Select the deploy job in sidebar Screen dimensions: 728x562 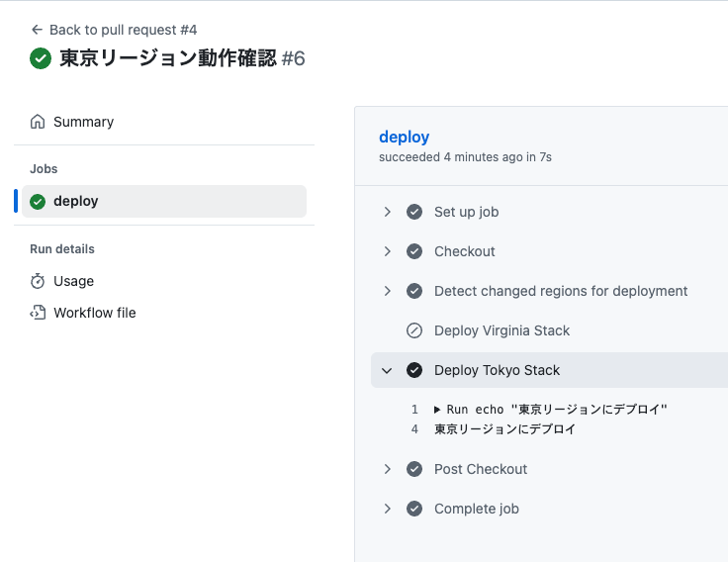76,202
